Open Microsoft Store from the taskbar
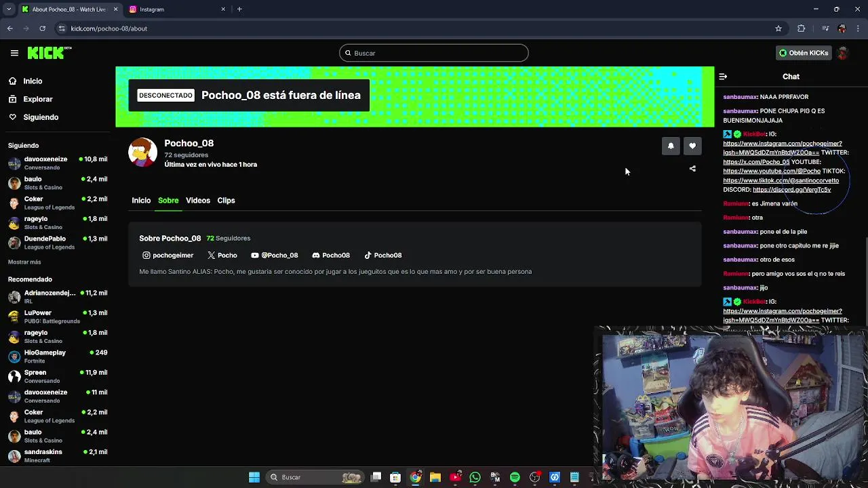Screen dimensions: 868x488 tap(395, 477)
